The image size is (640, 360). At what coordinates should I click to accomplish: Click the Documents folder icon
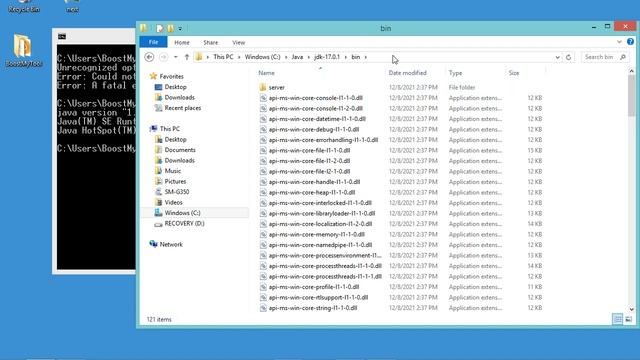pyautogui.click(x=158, y=150)
